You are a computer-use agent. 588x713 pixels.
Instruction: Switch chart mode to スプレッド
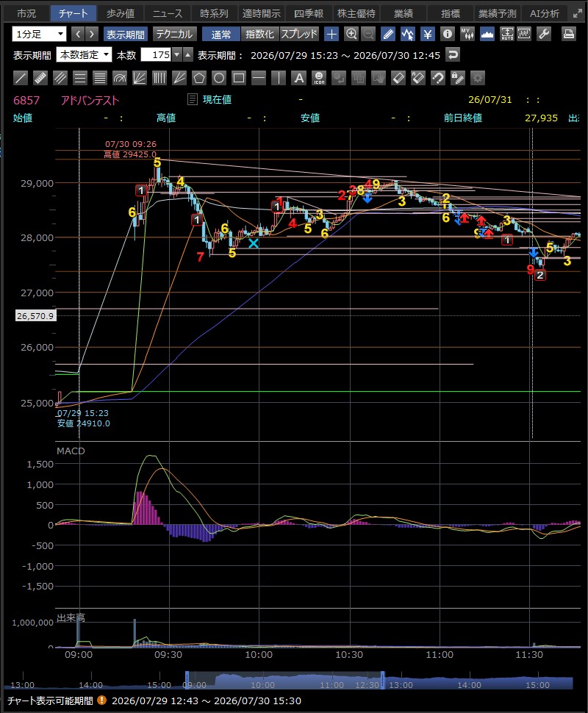coord(298,34)
